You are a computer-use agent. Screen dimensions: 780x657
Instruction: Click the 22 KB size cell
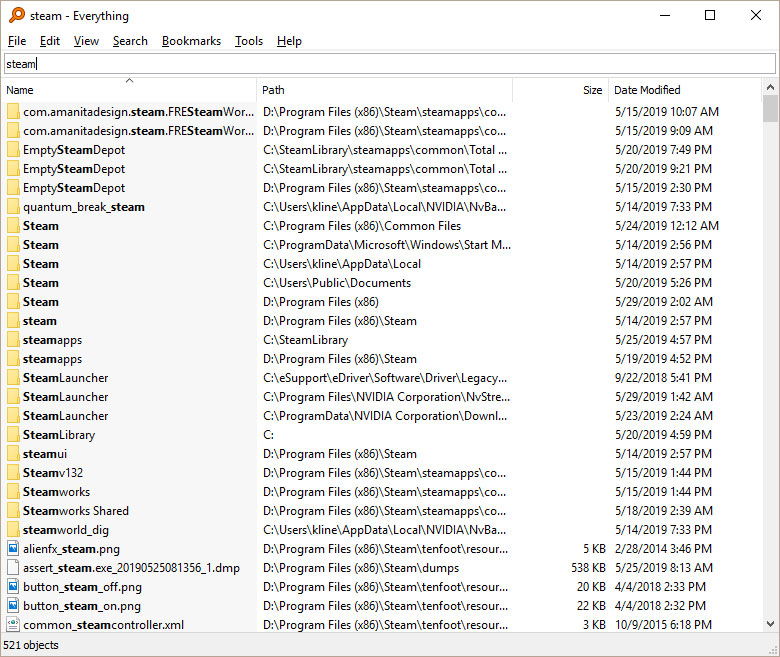(x=591, y=606)
